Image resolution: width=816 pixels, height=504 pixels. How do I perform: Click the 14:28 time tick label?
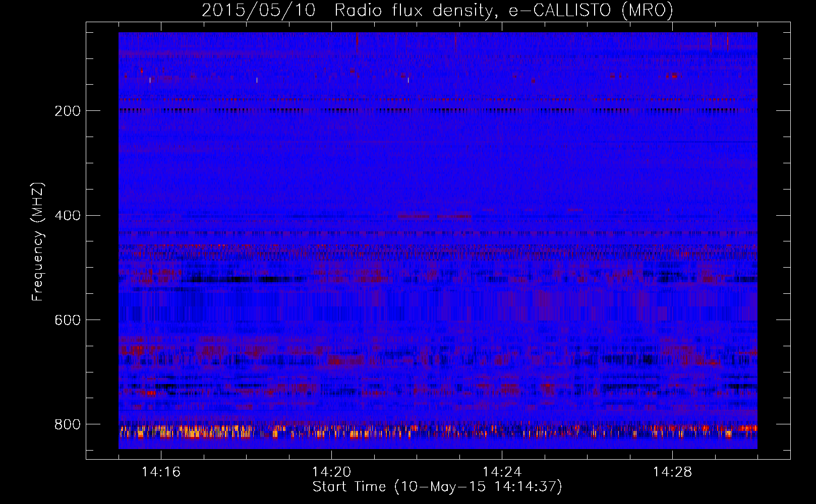tap(672, 472)
